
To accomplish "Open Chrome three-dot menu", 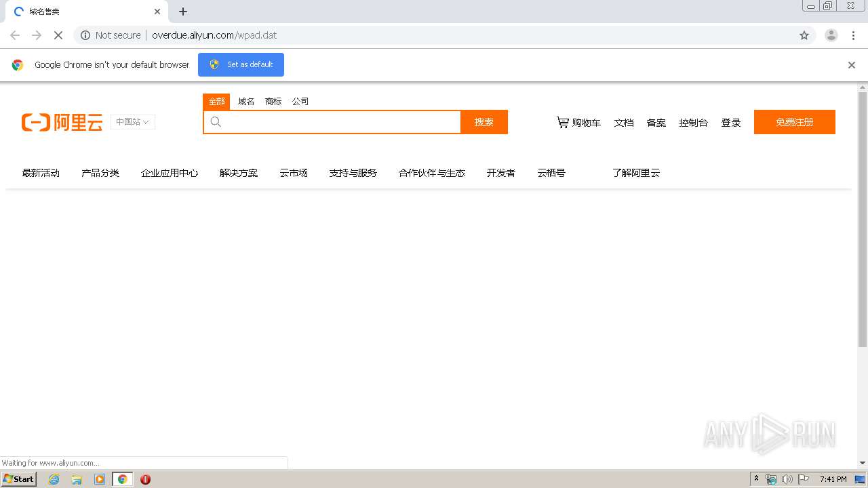I will (x=853, y=35).
